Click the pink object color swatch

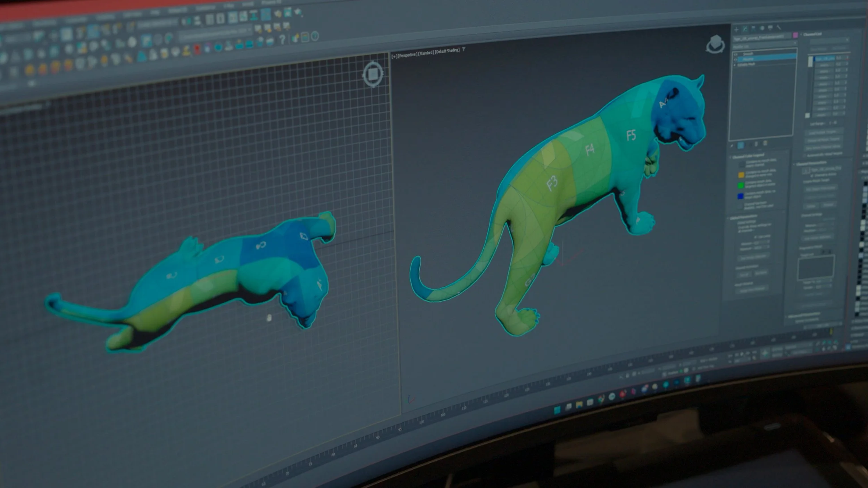click(795, 35)
